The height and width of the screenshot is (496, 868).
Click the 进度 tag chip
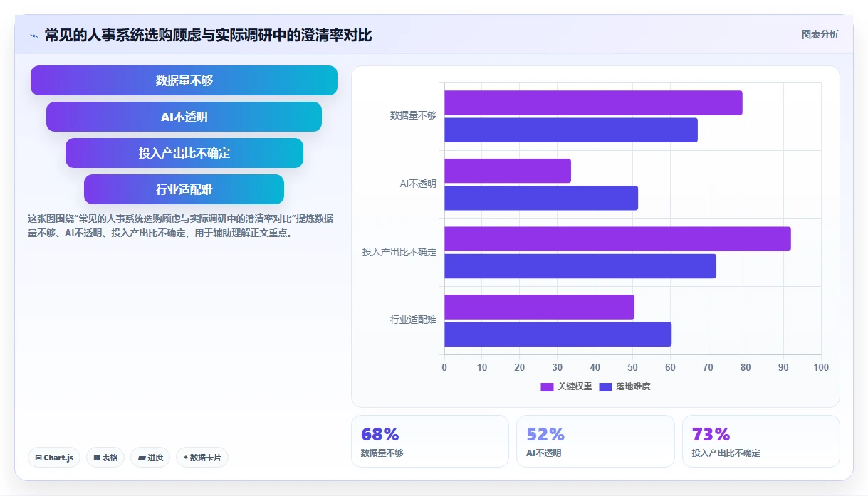pos(150,458)
